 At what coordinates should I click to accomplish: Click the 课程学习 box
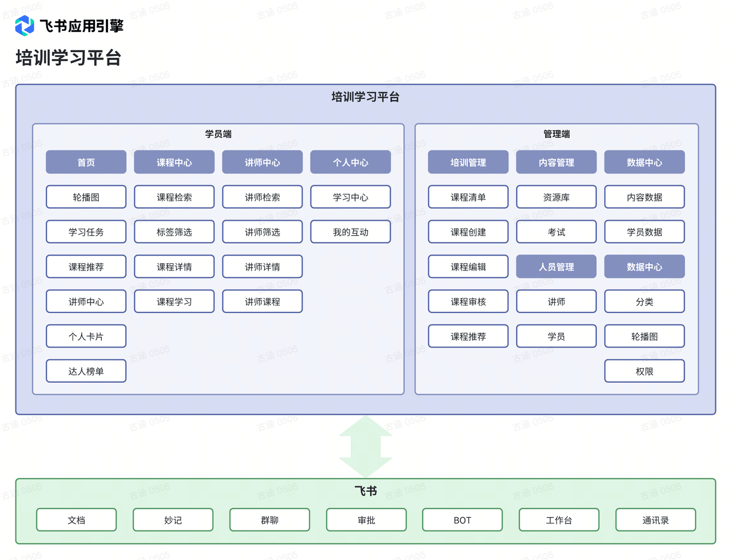[x=174, y=301]
